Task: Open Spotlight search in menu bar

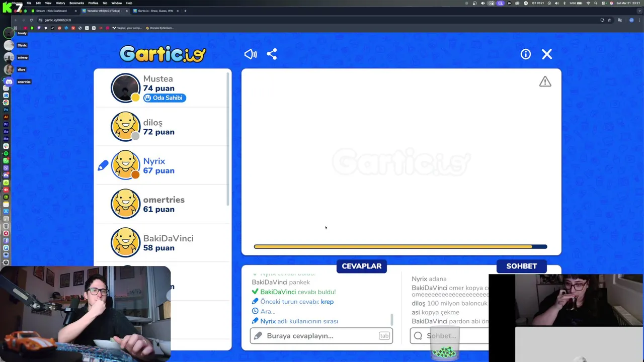Action: (596, 3)
